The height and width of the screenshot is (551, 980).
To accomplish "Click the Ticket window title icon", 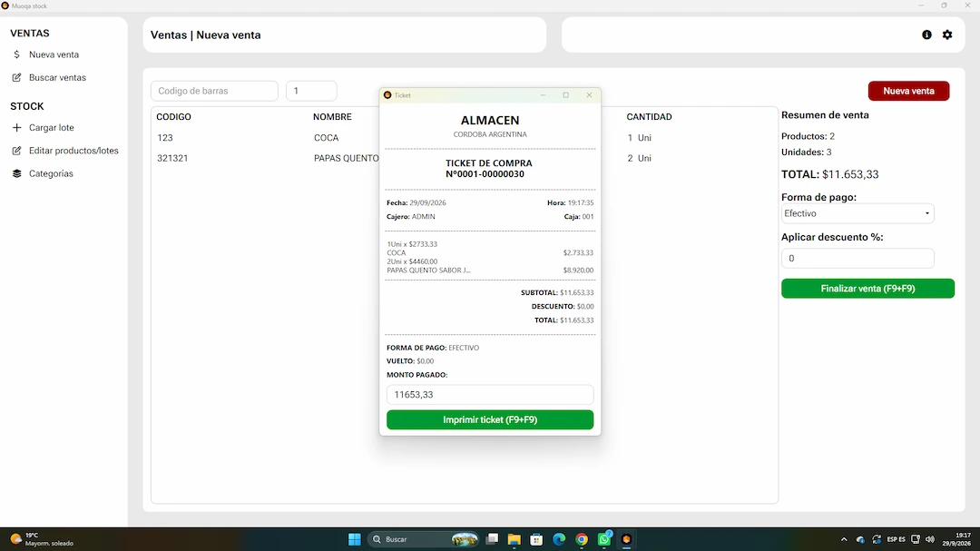I will (x=387, y=95).
